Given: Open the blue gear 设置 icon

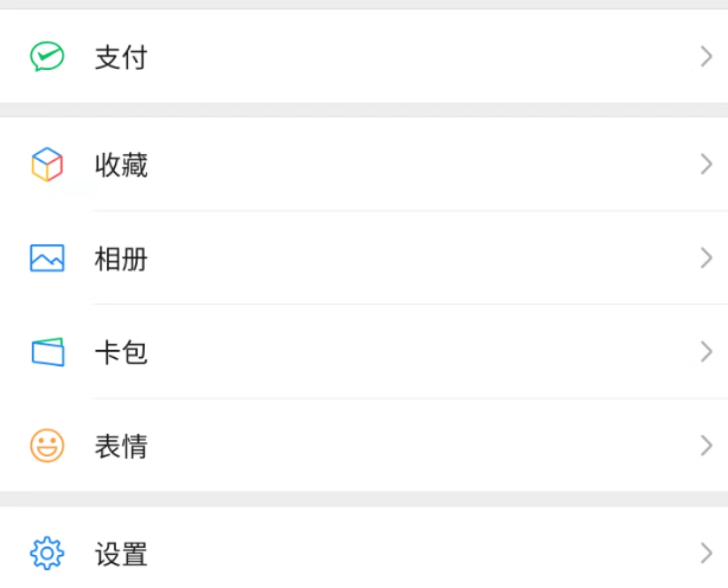Looking at the screenshot, I should coord(47,553).
